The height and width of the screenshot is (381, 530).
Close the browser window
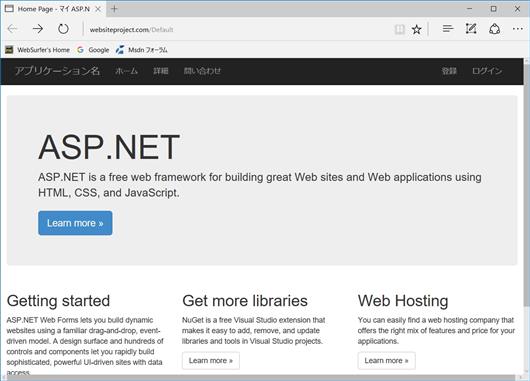click(x=517, y=9)
